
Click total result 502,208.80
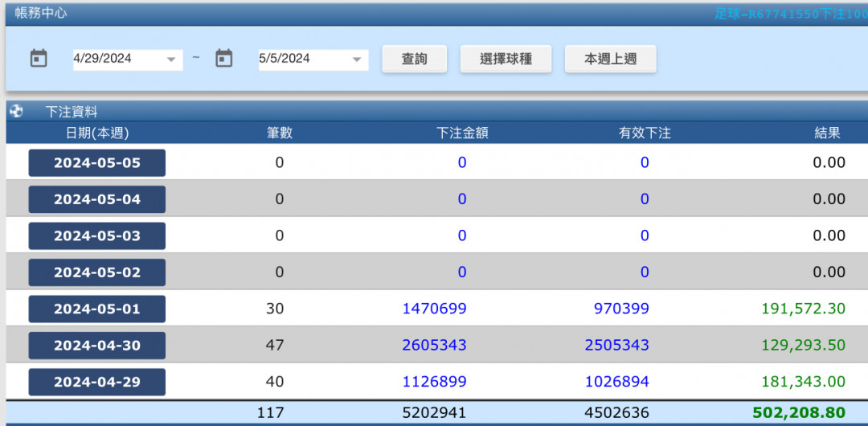(x=799, y=412)
